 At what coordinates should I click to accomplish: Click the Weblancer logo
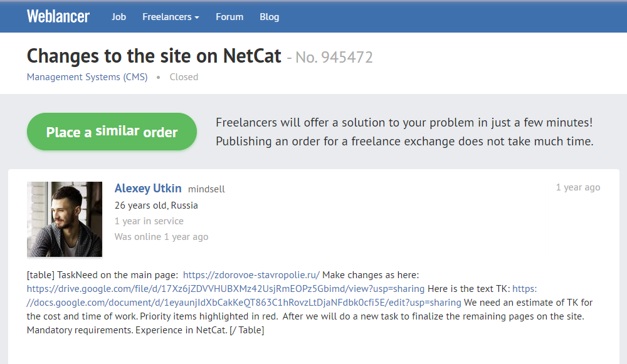pyautogui.click(x=58, y=16)
